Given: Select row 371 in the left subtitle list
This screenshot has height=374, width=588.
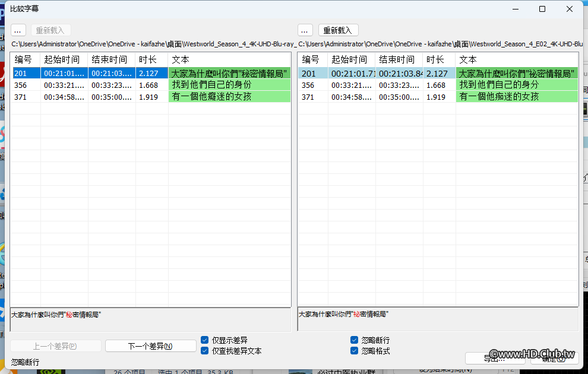Looking at the screenshot, I should [x=150, y=97].
